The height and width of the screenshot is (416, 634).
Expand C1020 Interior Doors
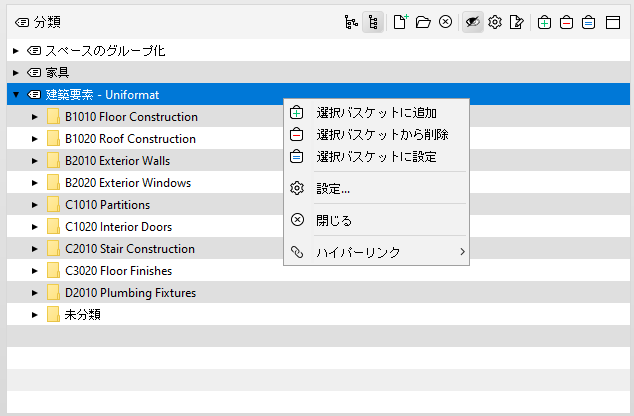35,227
